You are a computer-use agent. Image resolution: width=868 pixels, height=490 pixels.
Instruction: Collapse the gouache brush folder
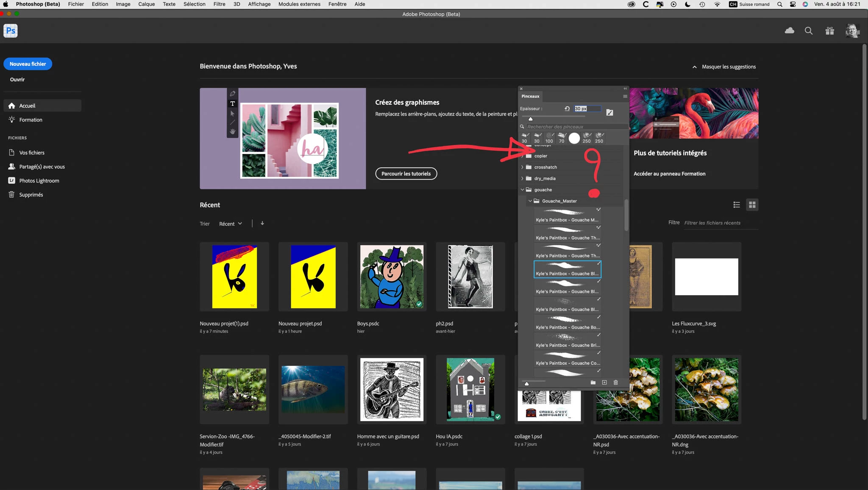point(523,190)
